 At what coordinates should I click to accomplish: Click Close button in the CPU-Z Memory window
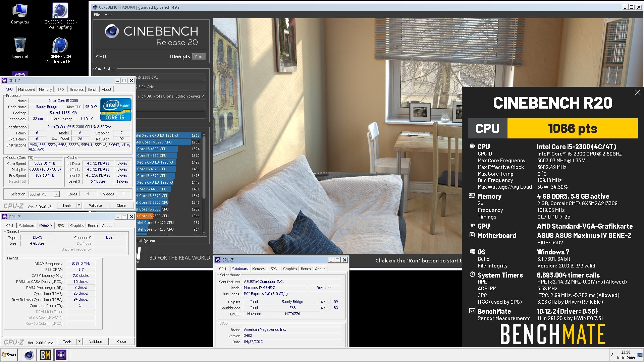coord(121,342)
